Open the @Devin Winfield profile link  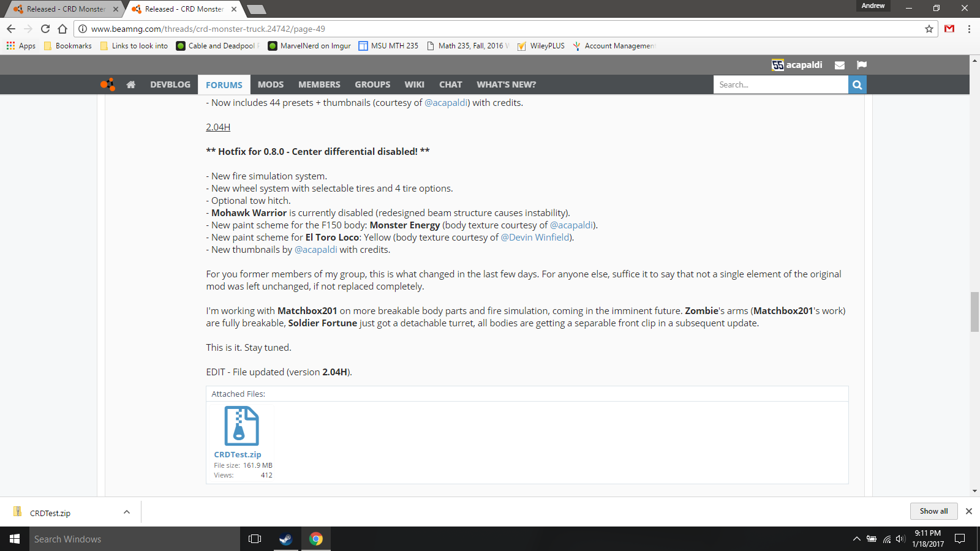click(536, 238)
